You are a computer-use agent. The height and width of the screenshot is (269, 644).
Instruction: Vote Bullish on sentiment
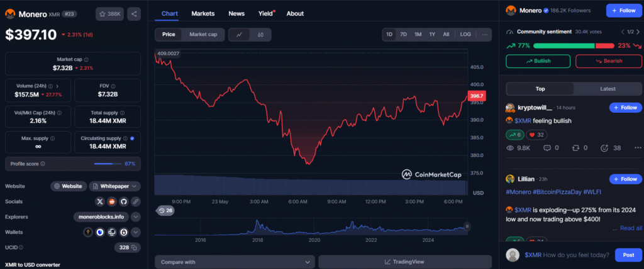tap(538, 61)
